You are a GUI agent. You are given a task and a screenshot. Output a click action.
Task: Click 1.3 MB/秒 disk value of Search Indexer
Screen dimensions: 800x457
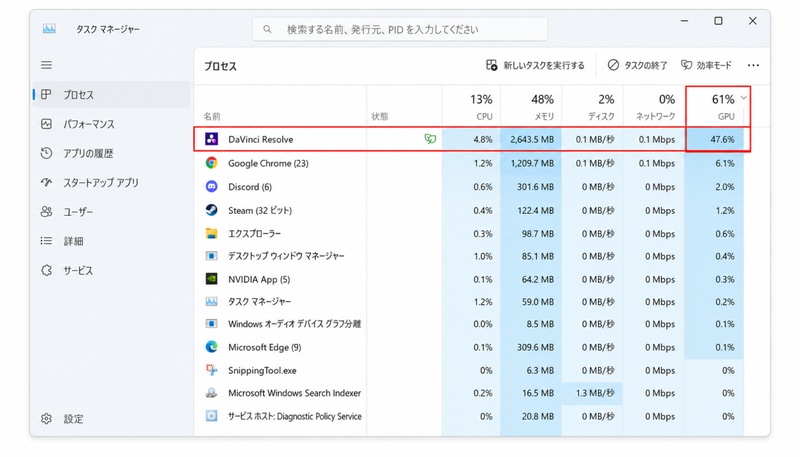click(x=595, y=393)
